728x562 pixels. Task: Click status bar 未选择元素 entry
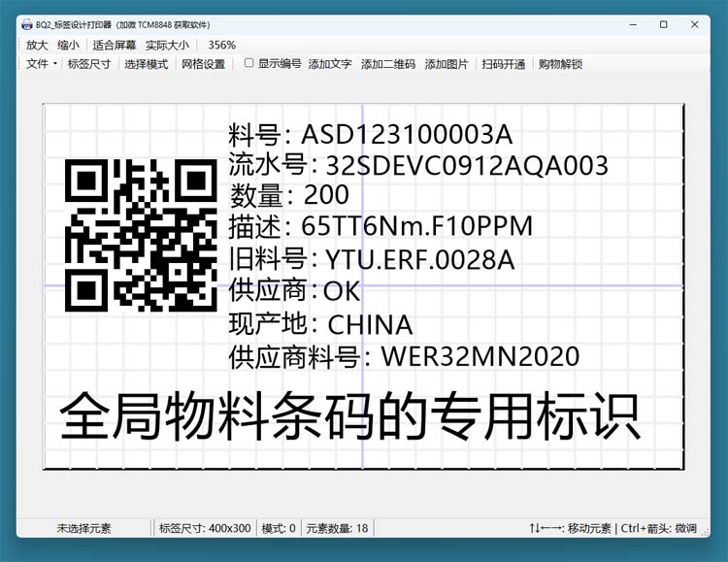point(83,528)
